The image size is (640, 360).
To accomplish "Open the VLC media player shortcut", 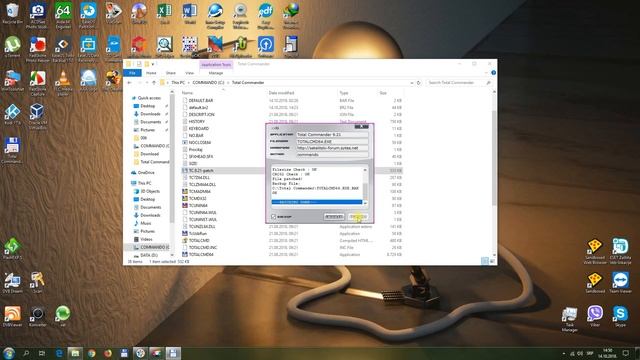I will click(x=63, y=82).
